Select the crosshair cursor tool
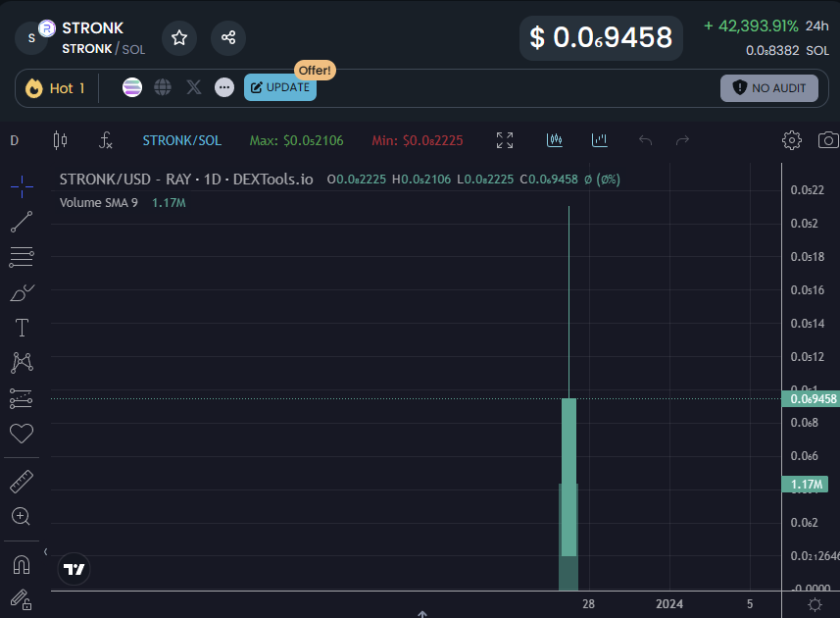 click(x=22, y=186)
